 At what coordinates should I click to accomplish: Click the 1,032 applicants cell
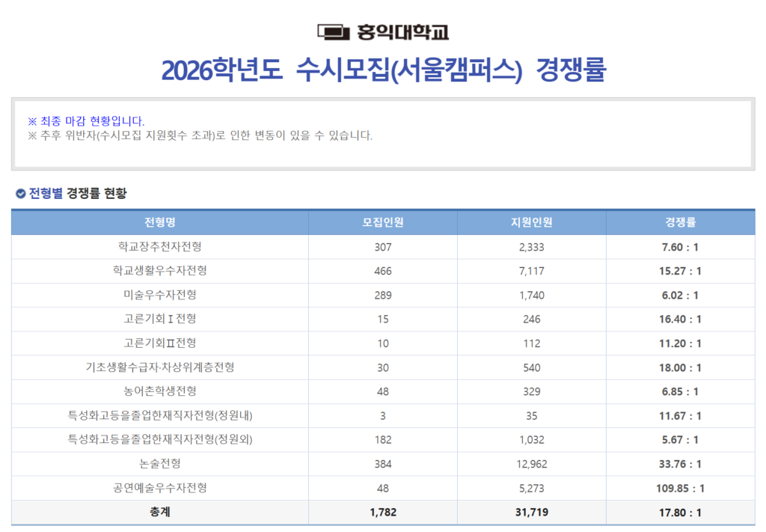(532, 440)
